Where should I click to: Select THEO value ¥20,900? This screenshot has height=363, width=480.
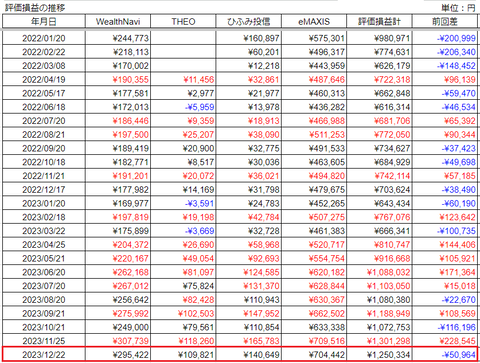tap(198, 148)
